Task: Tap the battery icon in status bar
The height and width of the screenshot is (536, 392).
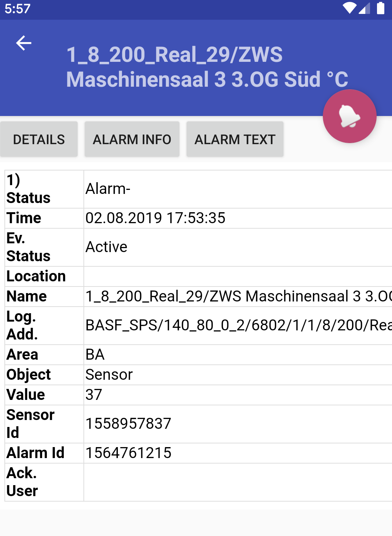Action: click(381, 8)
